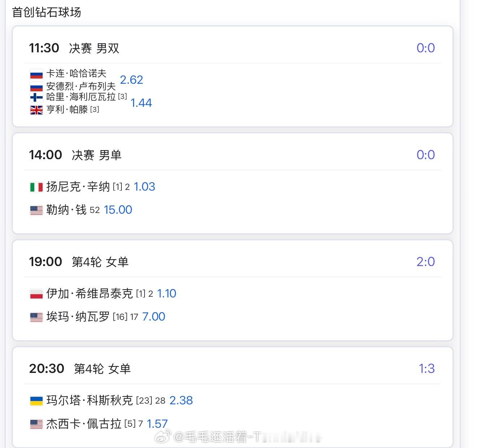Open head-to-head 0:0 for 男双 final

[x=426, y=48]
